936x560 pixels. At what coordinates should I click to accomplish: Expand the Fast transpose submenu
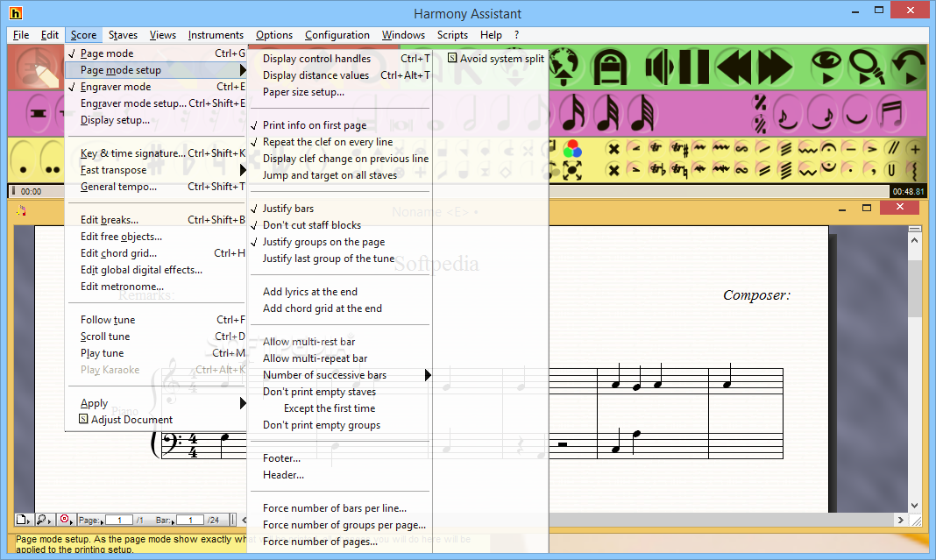click(x=243, y=170)
